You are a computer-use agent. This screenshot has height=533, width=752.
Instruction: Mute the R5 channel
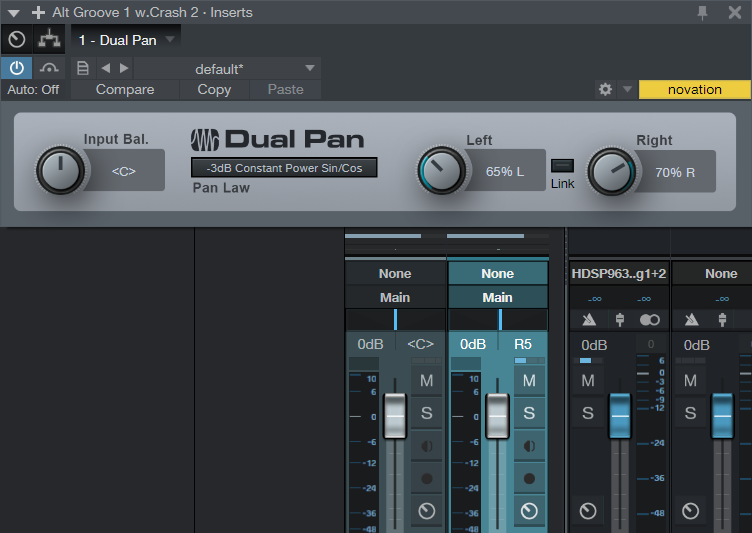[529, 380]
